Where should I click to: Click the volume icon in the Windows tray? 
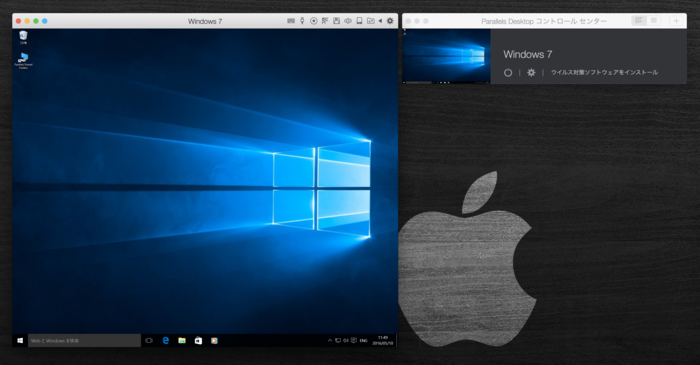click(346, 340)
